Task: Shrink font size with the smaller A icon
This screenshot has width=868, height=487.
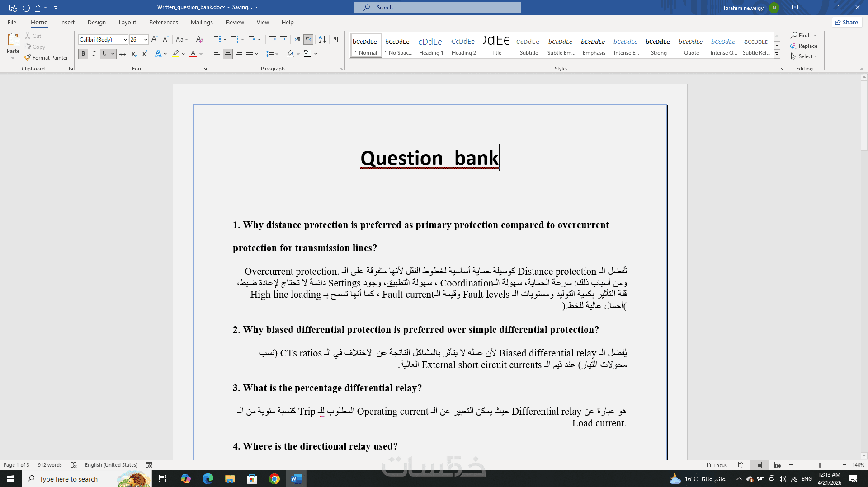Action: coord(165,39)
